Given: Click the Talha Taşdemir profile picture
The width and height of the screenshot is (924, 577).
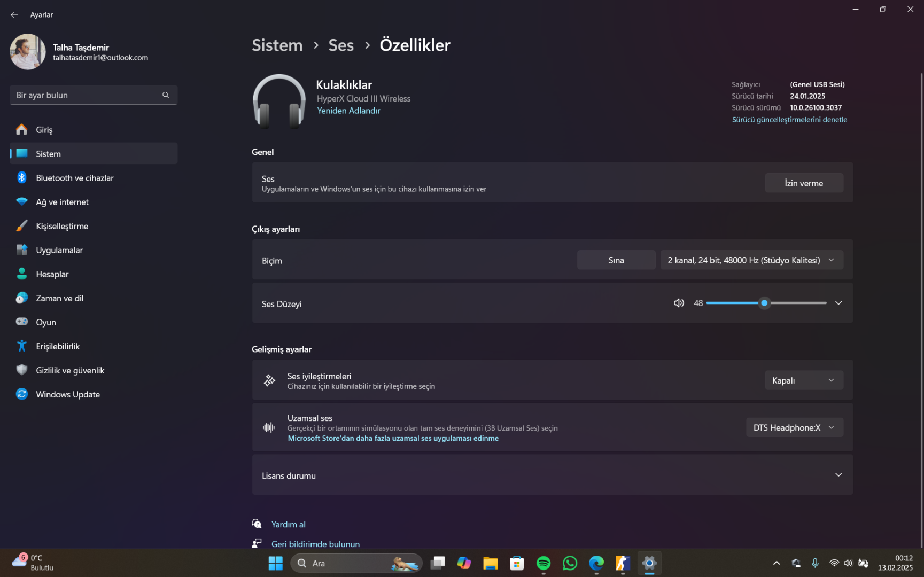Looking at the screenshot, I should pyautogui.click(x=28, y=52).
